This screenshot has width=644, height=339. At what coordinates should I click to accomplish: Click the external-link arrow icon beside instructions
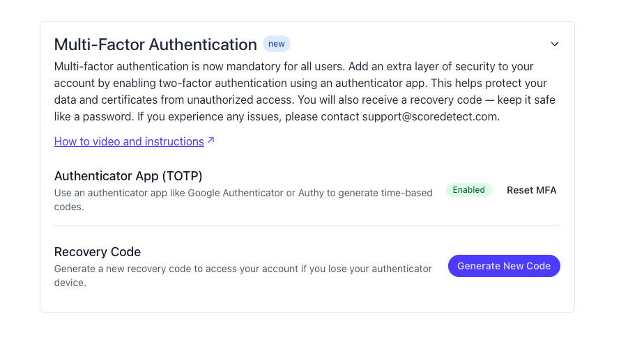point(210,141)
